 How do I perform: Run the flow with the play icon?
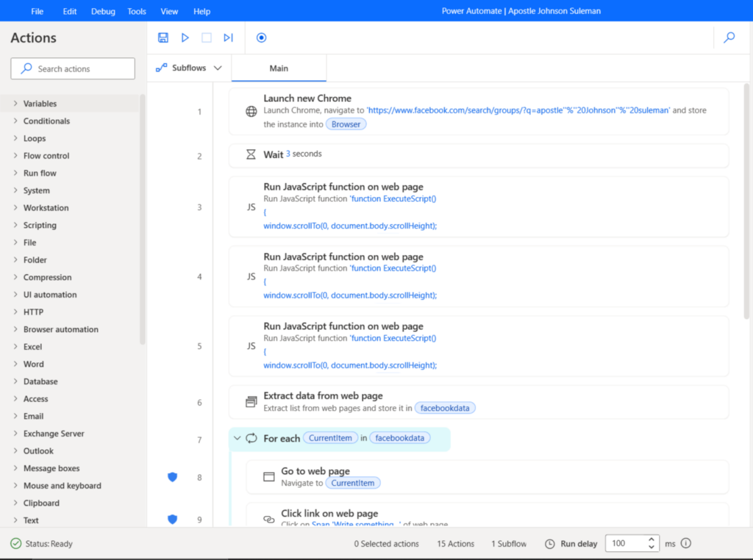185,37
